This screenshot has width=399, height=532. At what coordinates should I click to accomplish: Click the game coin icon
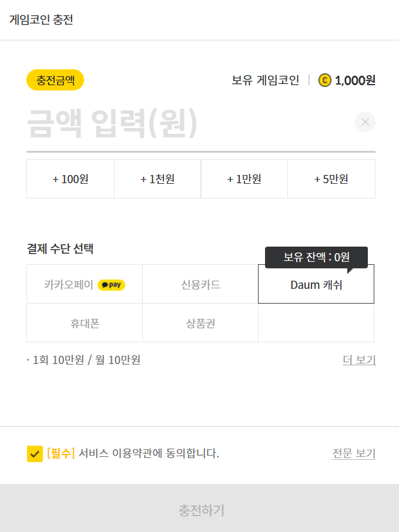coord(325,80)
